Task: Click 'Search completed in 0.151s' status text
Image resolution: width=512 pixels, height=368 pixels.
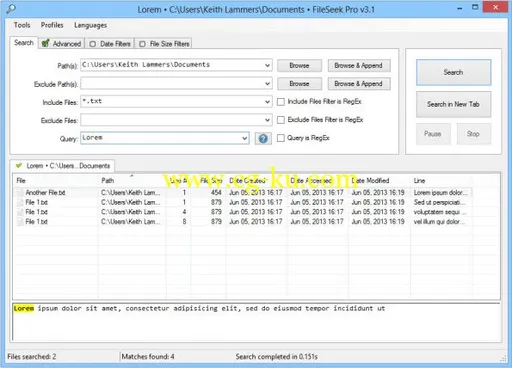Action: tap(276, 357)
